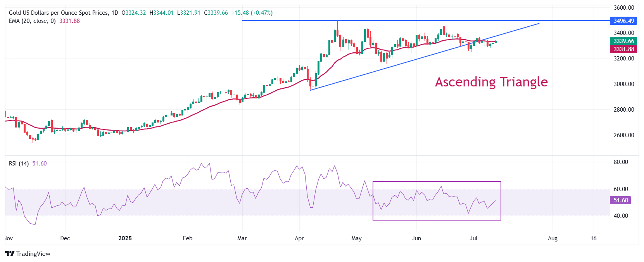Click the 80.00 RSI axis level

coord(621,162)
